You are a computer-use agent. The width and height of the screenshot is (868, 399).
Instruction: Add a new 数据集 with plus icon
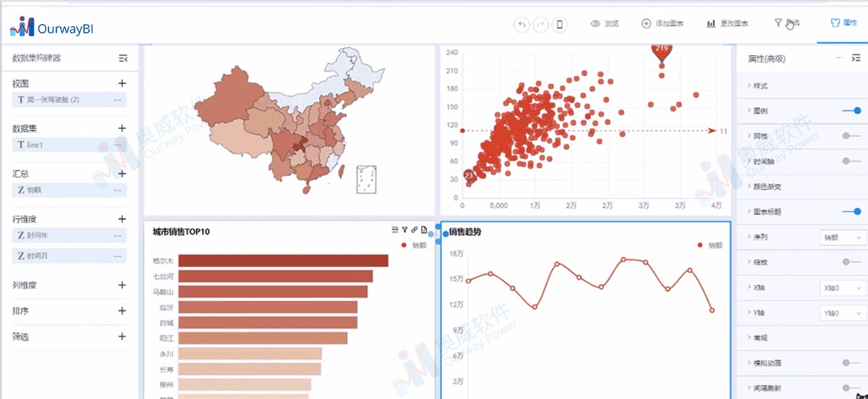point(122,128)
